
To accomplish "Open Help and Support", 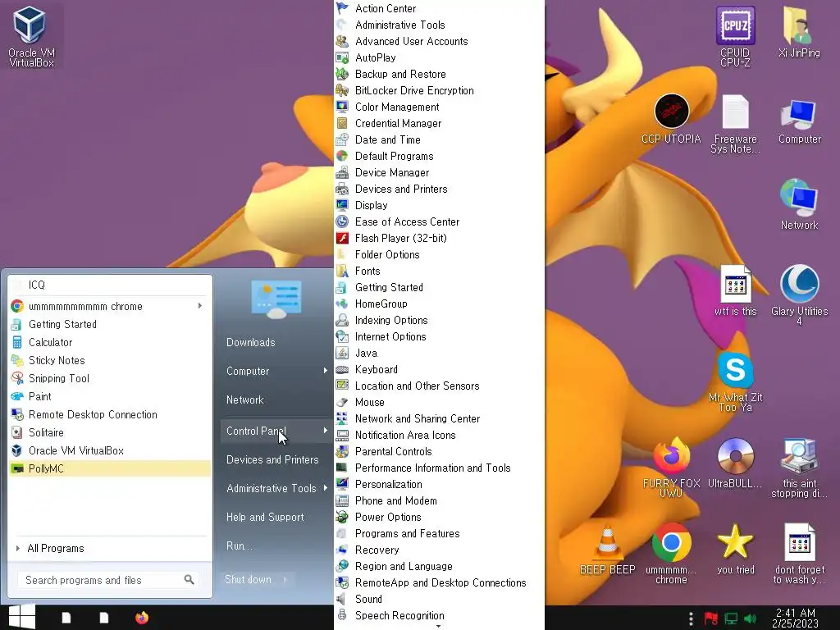I will pyautogui.click(x=265, y=517).
